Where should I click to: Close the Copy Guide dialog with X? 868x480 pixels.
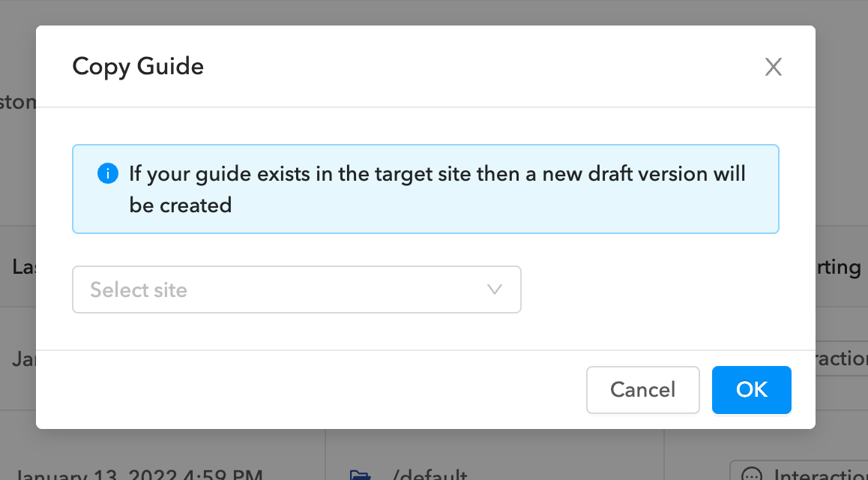(x=773, y=67)
